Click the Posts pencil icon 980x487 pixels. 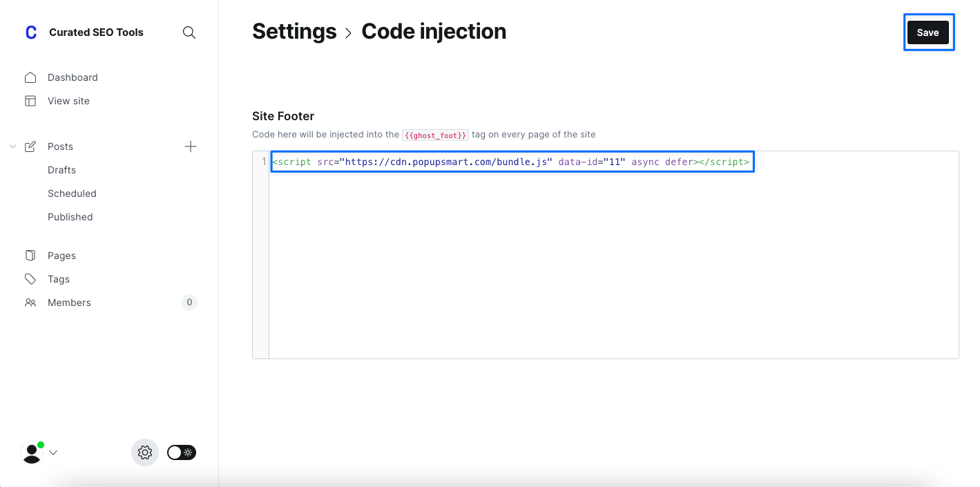(30, 146)
